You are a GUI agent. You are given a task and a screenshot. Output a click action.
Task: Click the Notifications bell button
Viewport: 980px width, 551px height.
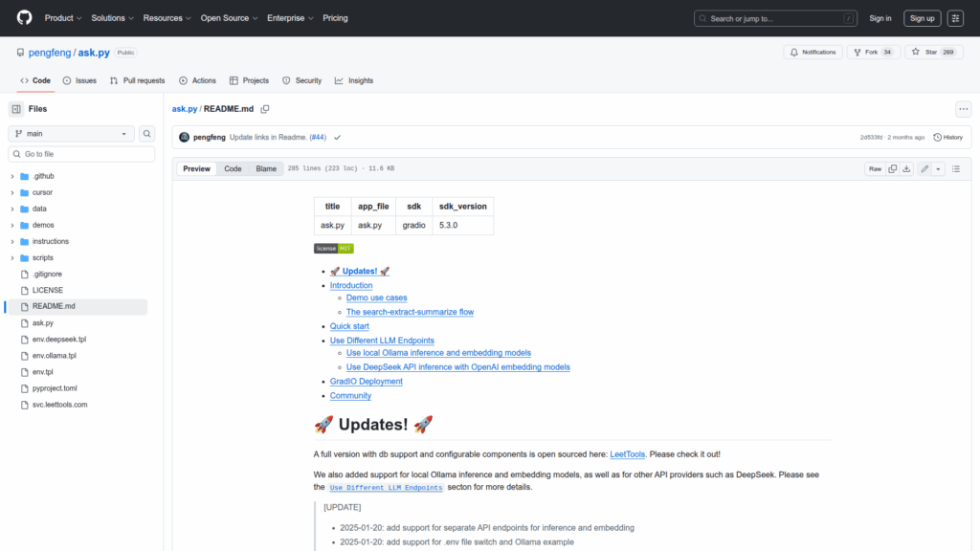[x=813, y=53]
